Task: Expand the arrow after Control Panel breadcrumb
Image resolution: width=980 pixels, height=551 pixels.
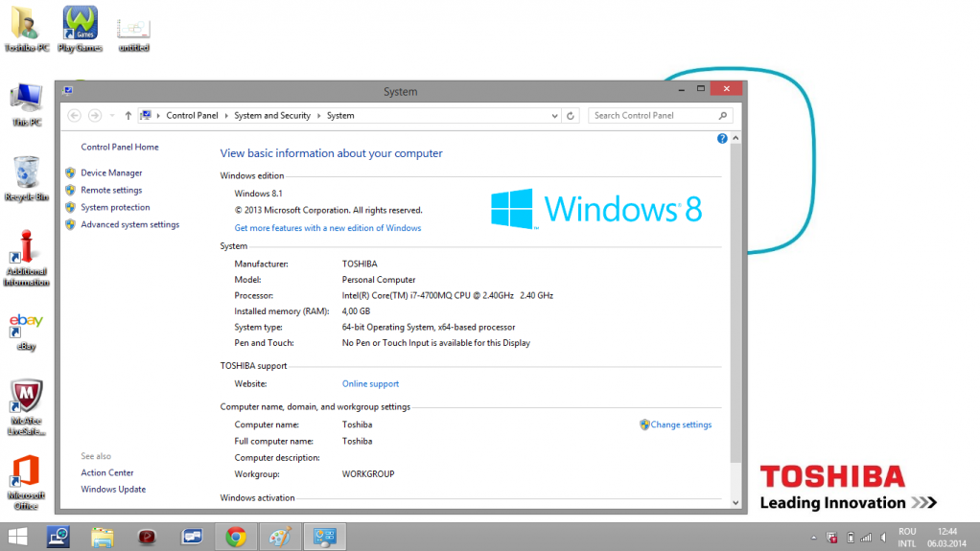Action: (226, 116)
